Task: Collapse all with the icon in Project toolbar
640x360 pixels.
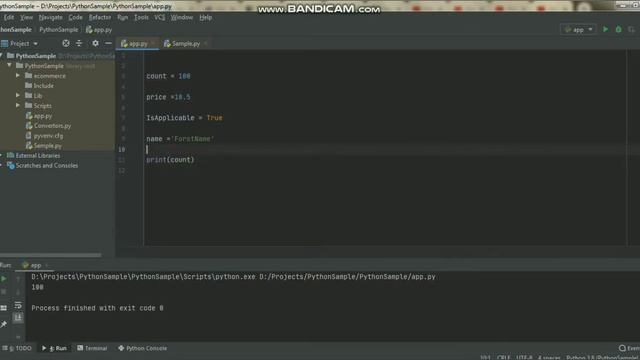Action: [x=79, y=43]
